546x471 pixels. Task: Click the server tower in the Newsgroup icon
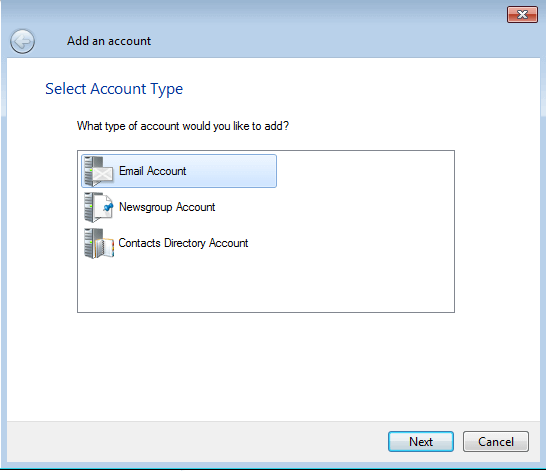89,207
